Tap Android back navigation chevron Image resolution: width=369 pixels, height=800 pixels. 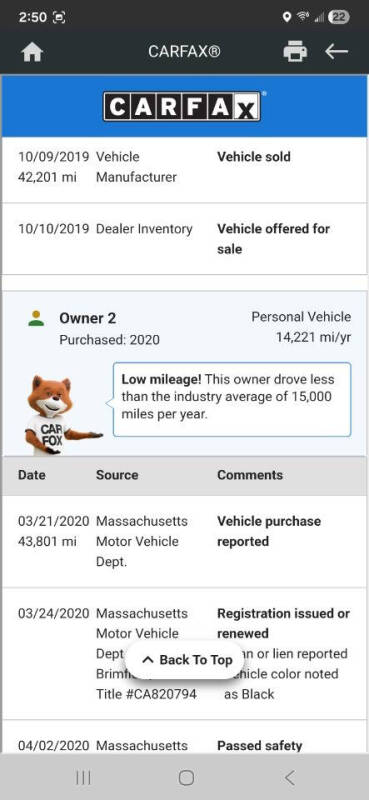point(289,778)
